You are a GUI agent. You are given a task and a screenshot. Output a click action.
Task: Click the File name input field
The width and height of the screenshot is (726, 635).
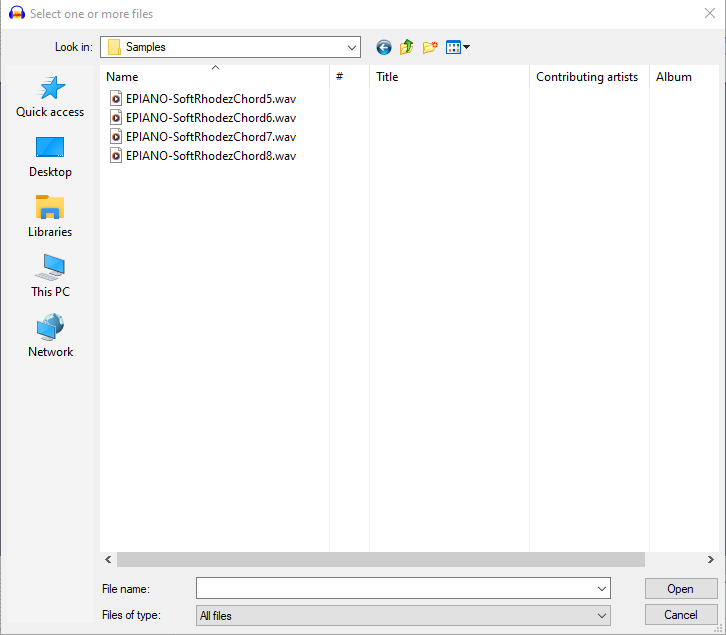pos(396,589)
